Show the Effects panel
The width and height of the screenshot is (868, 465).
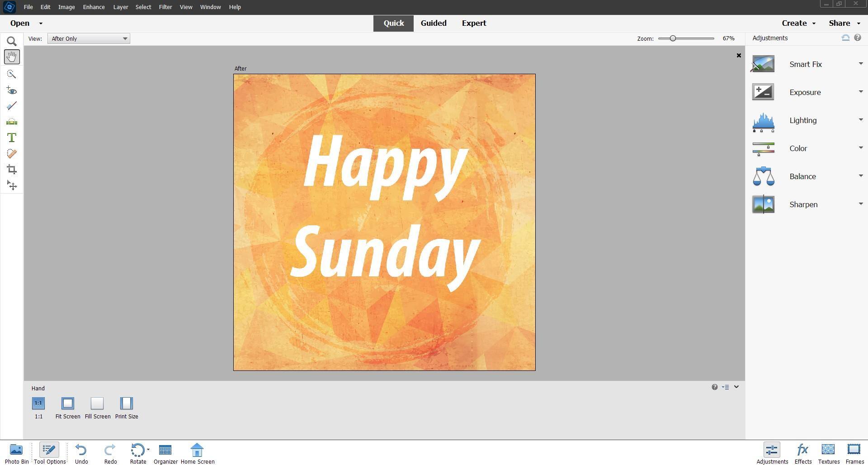[x=802, y=453]
